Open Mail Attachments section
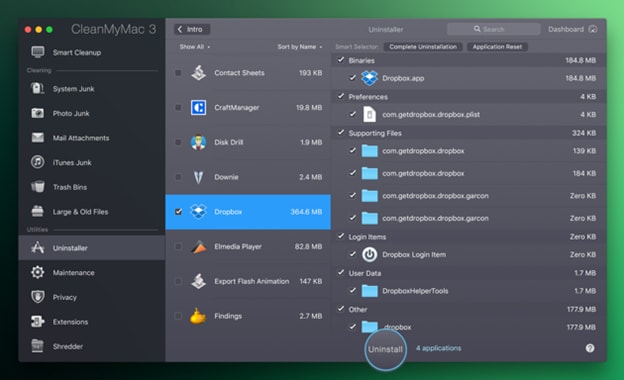The height and width of the screenshot is (380, 624). [x=92, y=138]
